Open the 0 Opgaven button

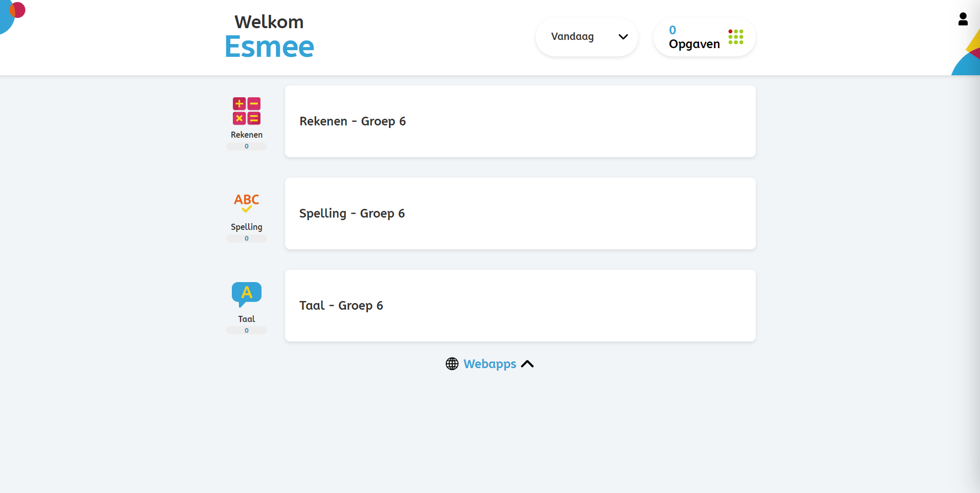point(704,37)
